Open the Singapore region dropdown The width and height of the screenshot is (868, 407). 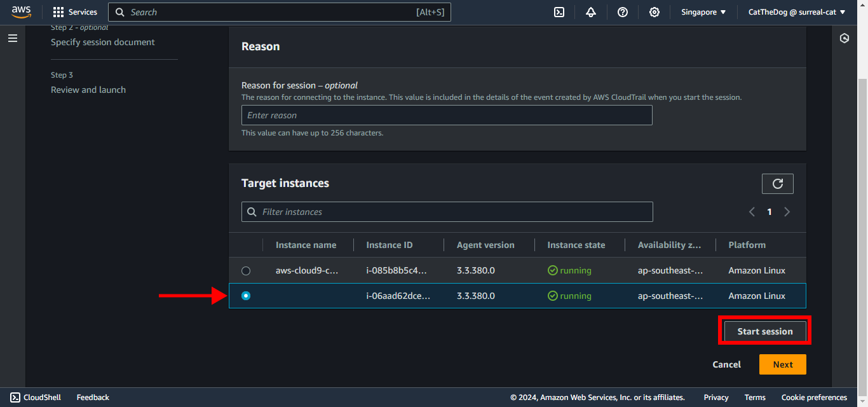[x=703, y=12]
